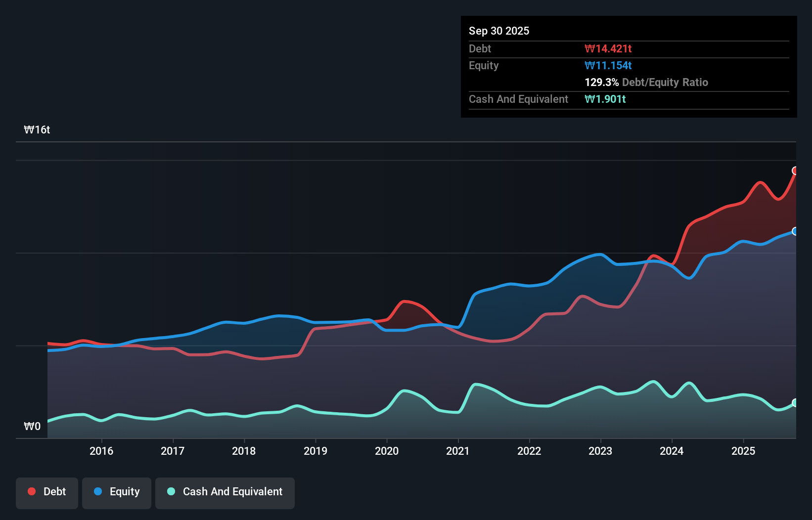Click the 2020 x-axis label
Image resolution: width=812 pixels, height=520 pixels.
(387, 451)
